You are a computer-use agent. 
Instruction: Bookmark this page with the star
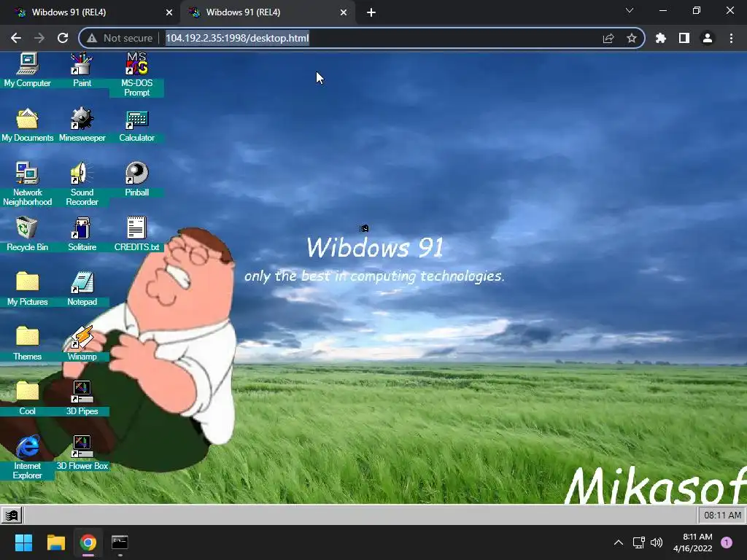click(632, 38)
